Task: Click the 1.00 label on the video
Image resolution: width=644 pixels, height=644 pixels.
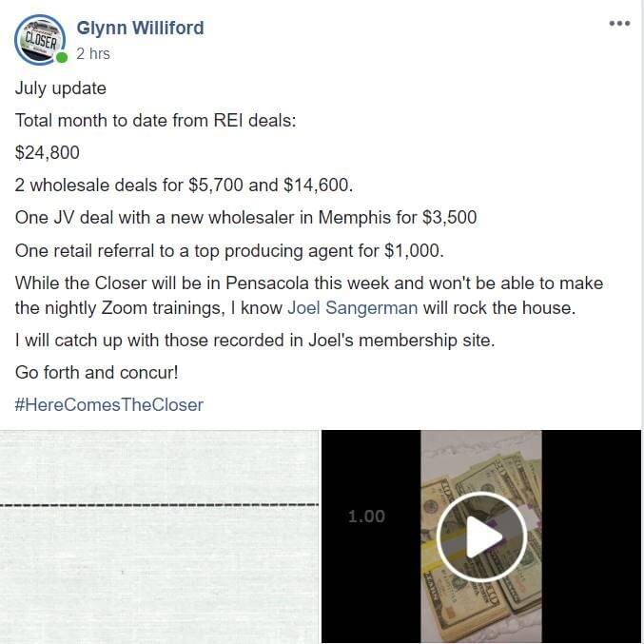Action: click(366, 517)
